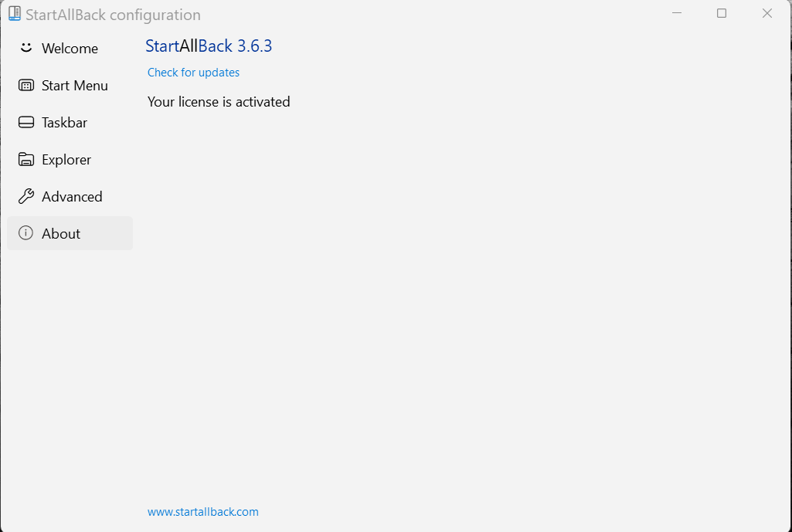Maximize the StartAllBack configuration window
Image resolution: width=792 pixels, height=532 pixels.
point(722,14)
